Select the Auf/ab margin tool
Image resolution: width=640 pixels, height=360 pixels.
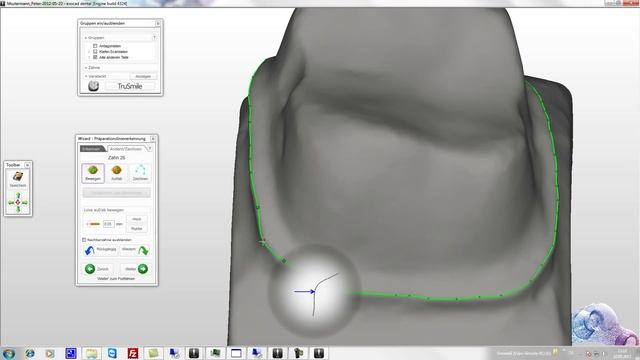pyautogui.click(x=117, y=173)
